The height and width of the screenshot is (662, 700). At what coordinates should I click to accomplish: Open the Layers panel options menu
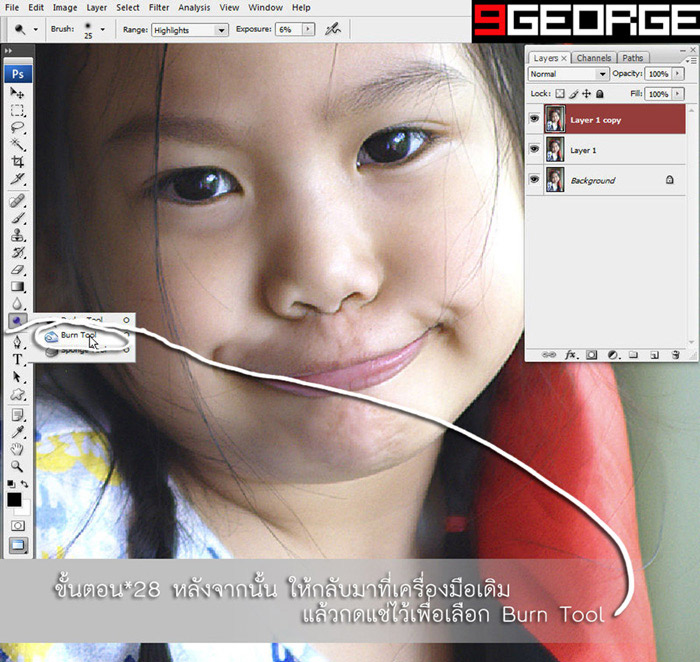pos(689,60)
